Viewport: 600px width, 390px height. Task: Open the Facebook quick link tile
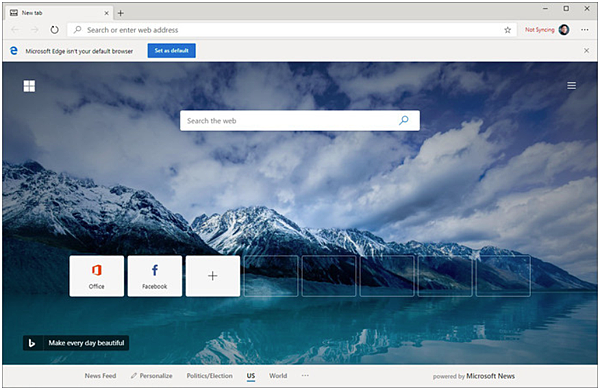[155, 276]
